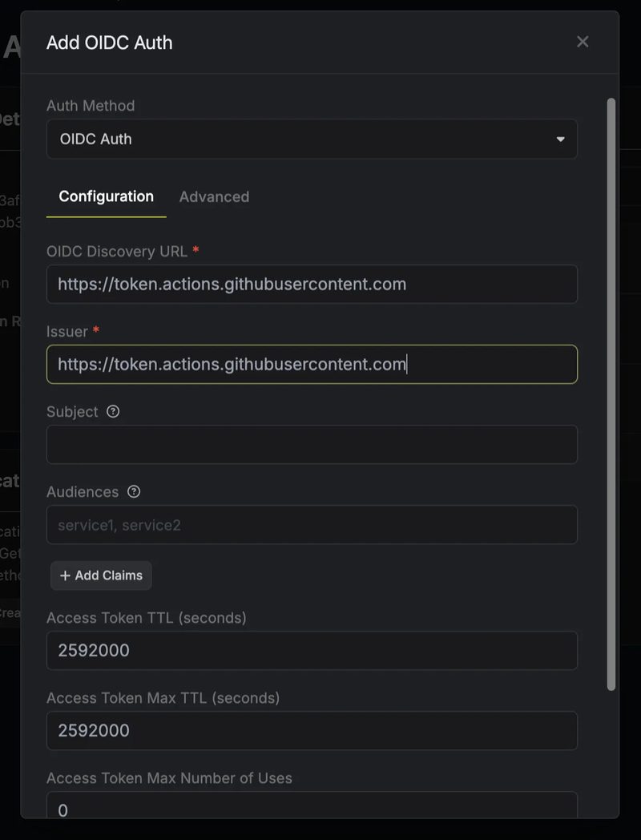The height and width of the screenshot is (840, 641).
Task: Click the Add OIDC Auth dialog title
Action: point(109,42)
